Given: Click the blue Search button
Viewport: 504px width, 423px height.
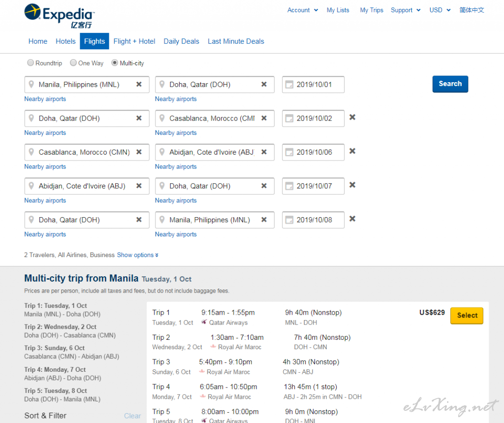Looking at the screenshot, I should [x=450, y=84].
